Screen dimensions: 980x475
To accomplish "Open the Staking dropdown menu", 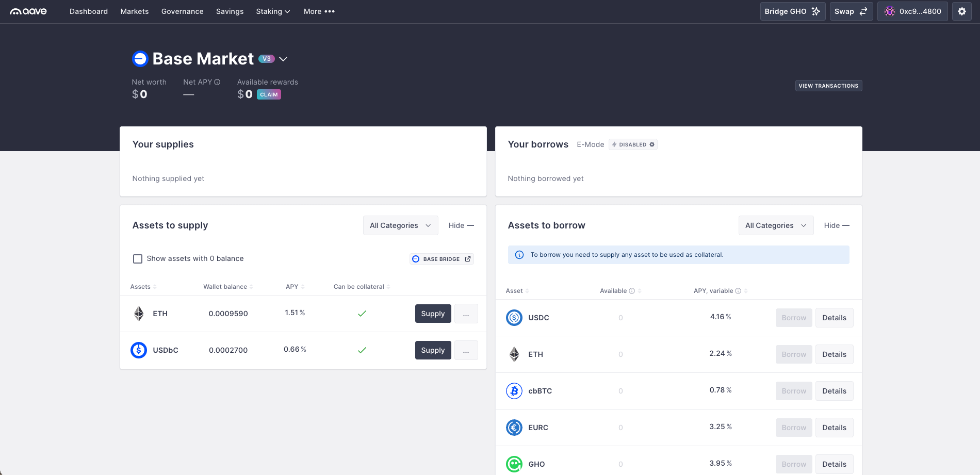I will tap(273, 11).
